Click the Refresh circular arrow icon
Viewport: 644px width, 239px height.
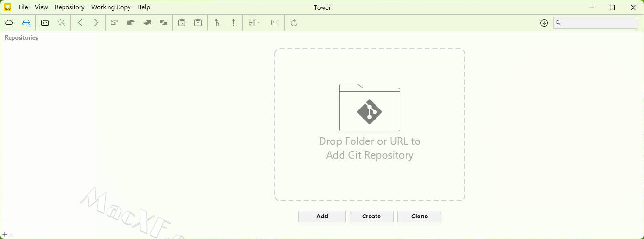(294, 22)
